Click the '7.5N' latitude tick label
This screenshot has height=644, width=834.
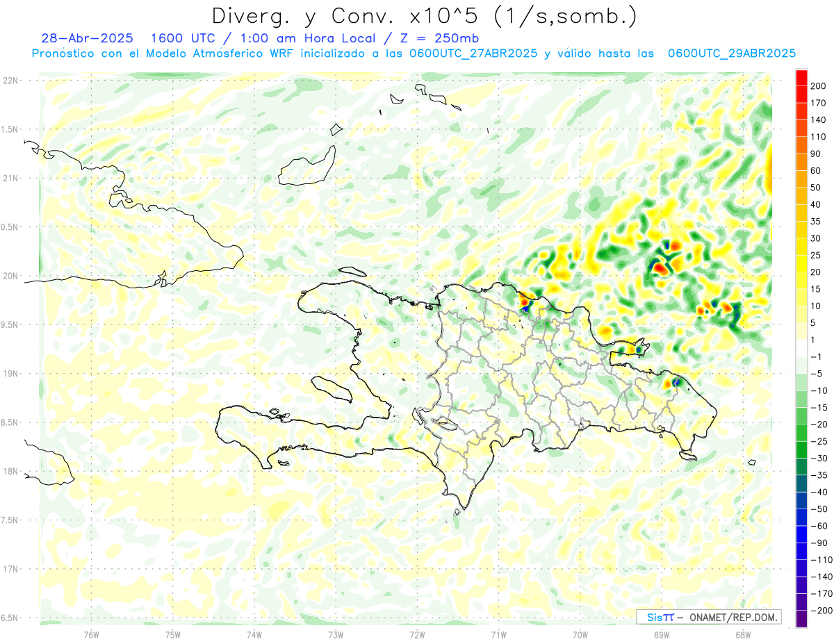(x=10, y=520)
